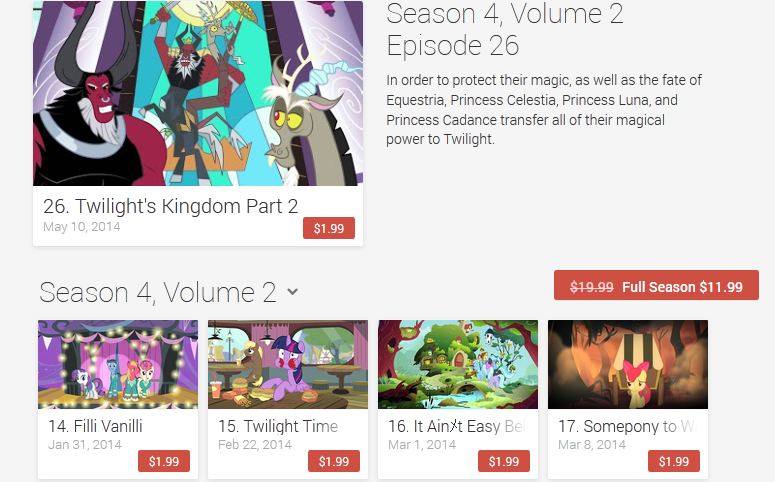Buy Twilight's Kingdom Part 2 for $1.99
This screenshot has width=775, height=482.
pyautogui.click(x=329, y=228)
